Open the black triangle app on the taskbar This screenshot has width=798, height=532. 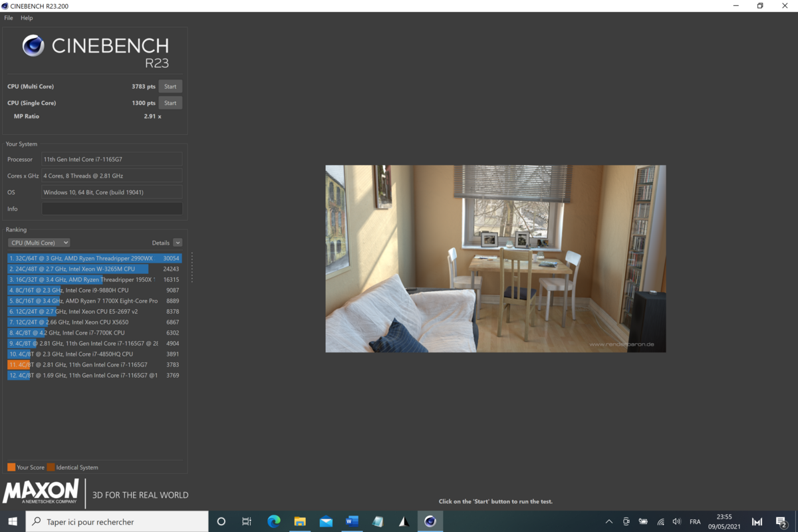404,521
